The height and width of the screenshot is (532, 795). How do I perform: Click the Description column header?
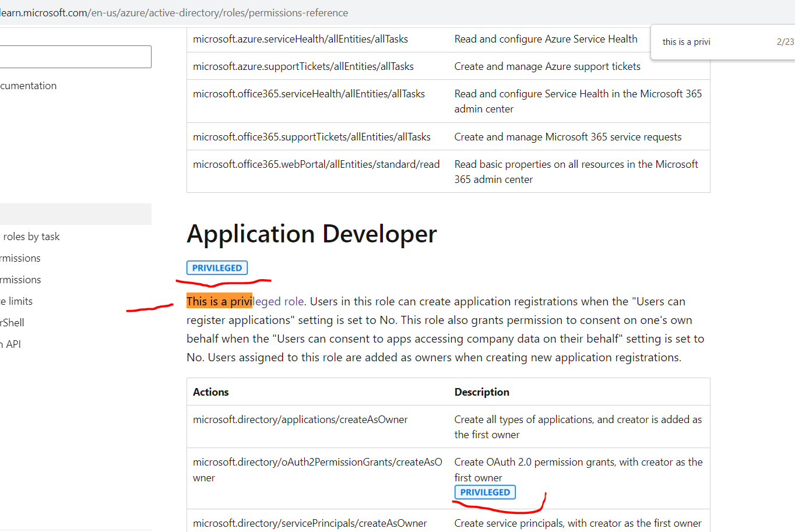[x=482, y=392]
